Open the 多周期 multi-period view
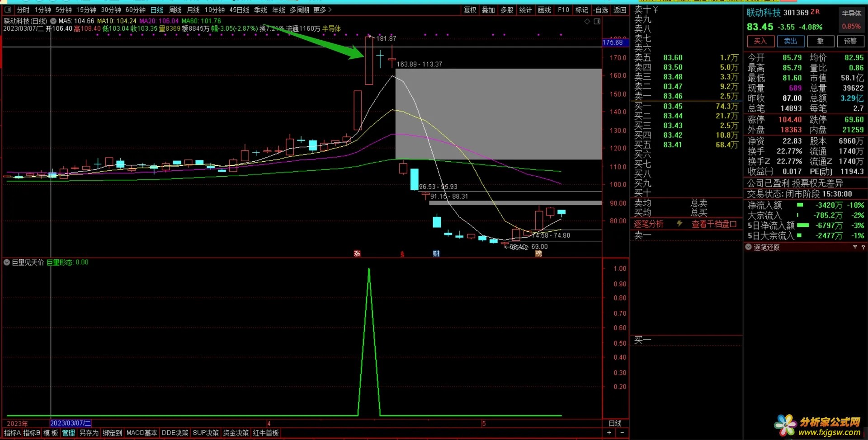 pos(299,10)
